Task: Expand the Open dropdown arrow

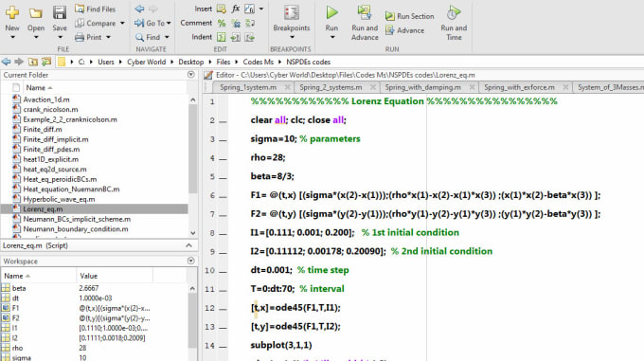Action: pos(36,37)
